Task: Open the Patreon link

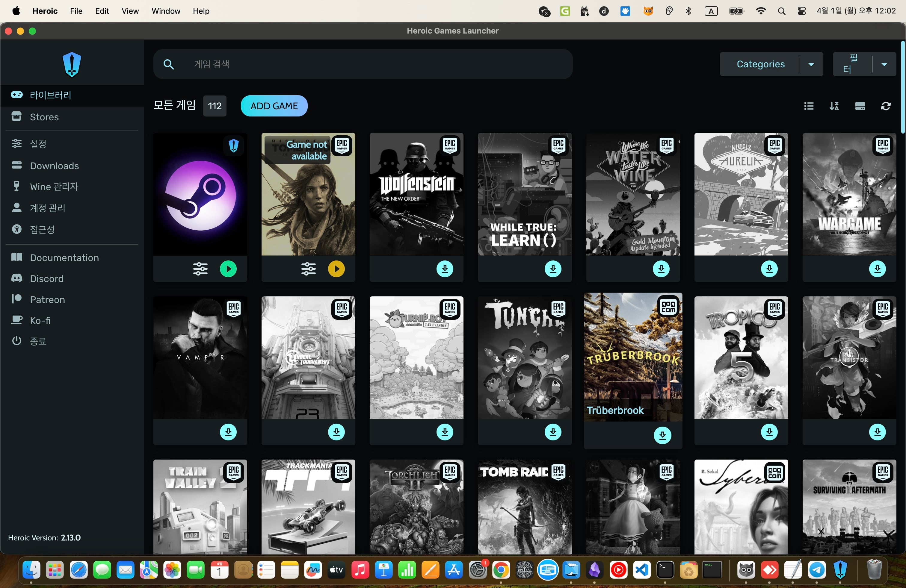Action: click(72, 299)
